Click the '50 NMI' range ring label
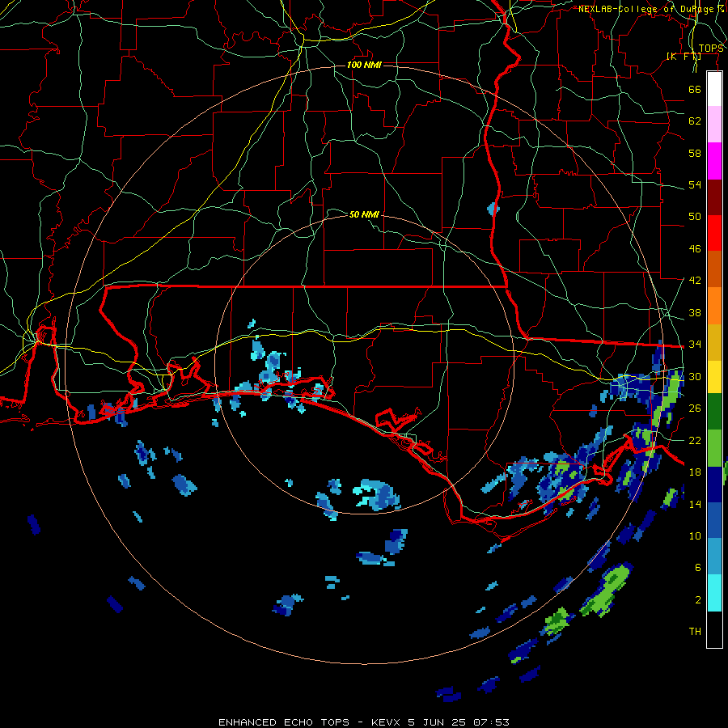The width and height of the screenshot is (728, 728). [364, 214]
